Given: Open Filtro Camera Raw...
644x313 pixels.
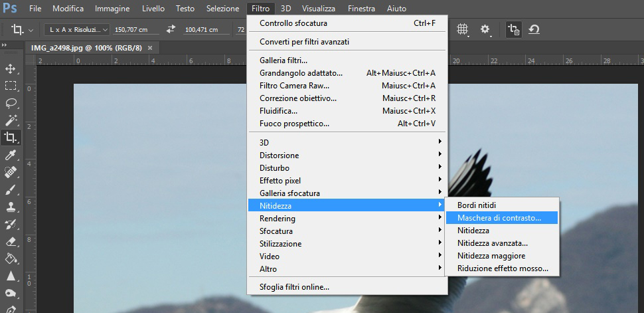Looking at the screenshot, I should [347, 86].
